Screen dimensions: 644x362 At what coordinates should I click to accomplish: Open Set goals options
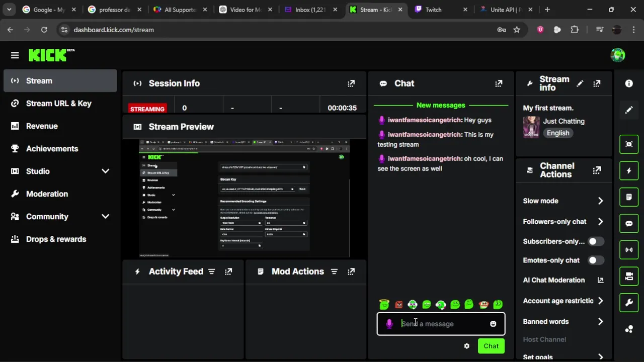click(x=563, y=357)
